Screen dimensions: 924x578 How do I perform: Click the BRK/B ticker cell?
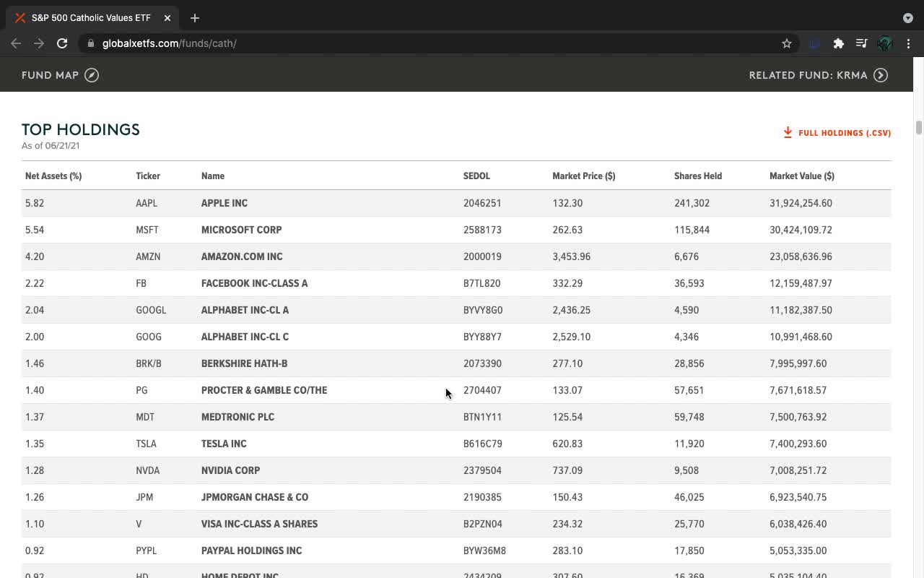pyautogui.click(x=149, y=363)
